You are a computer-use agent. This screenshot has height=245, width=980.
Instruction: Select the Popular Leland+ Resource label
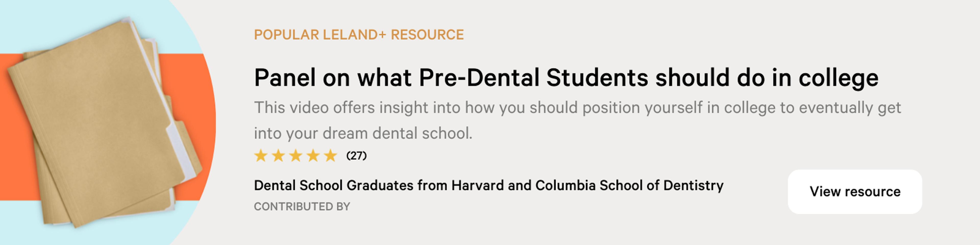359,35
